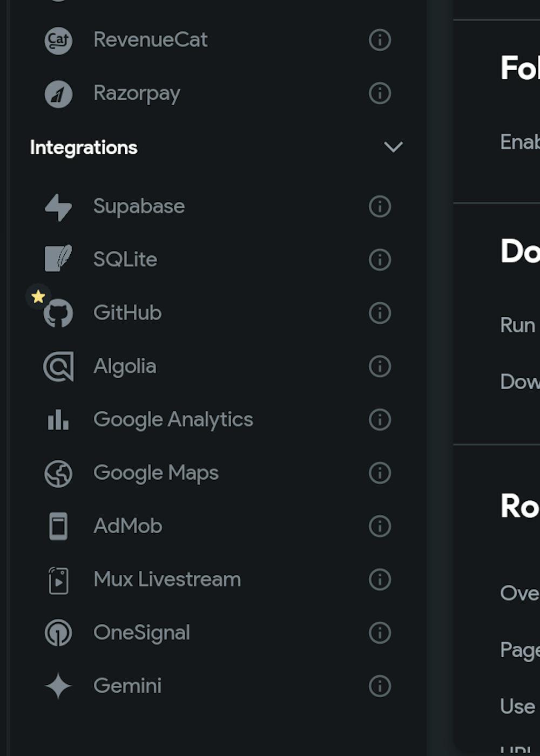
Task: Select the Mux Livestream video icon
Action: tap(58, 580)
